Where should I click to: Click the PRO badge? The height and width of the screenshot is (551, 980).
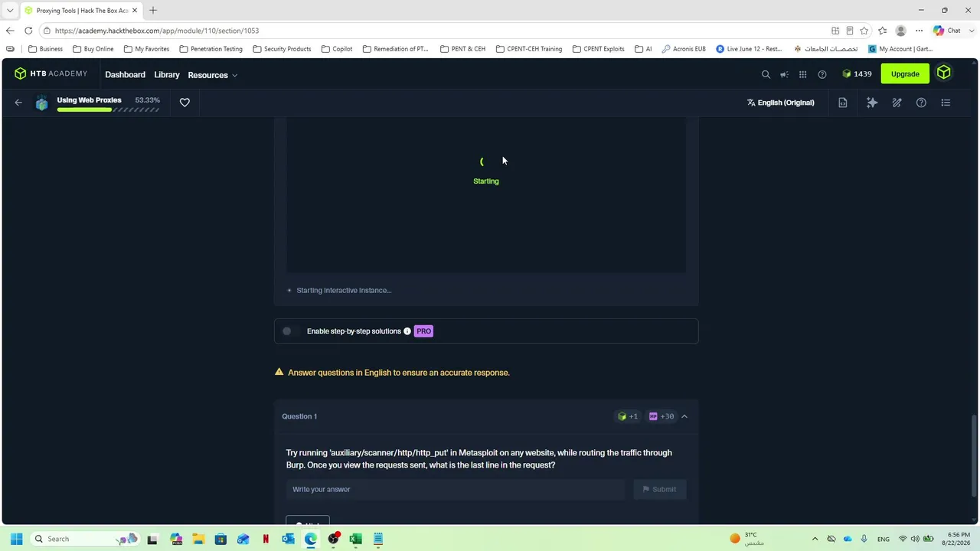pyautogui.click(x=423, y=331)
